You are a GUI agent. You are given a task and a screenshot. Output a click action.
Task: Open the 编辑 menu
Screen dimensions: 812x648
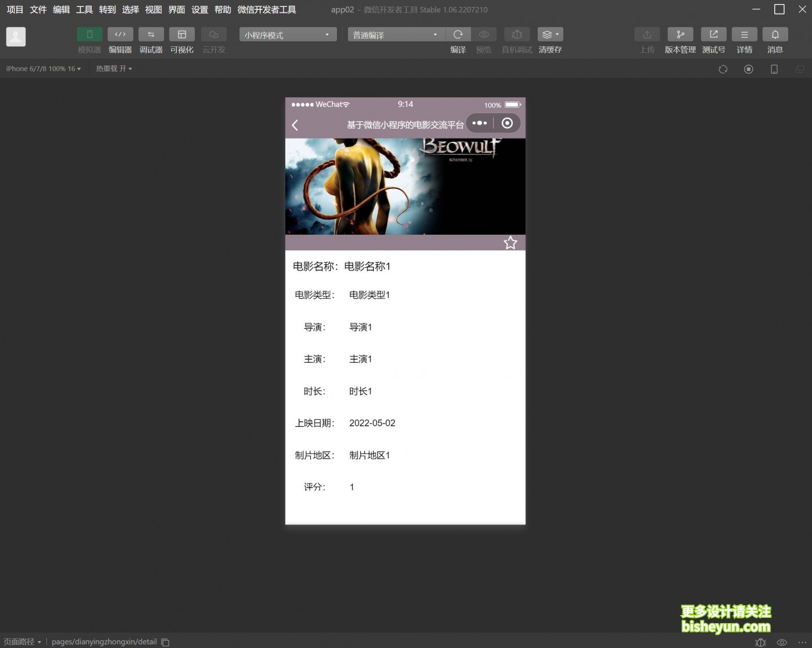pyautogui.click(x=61, y=10)
